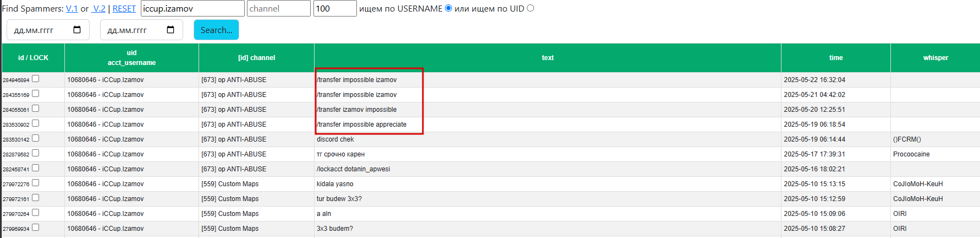Focus the username field containing iccup.izamov
This screenshot has width=980, height=238.
(x=192, y=8)
